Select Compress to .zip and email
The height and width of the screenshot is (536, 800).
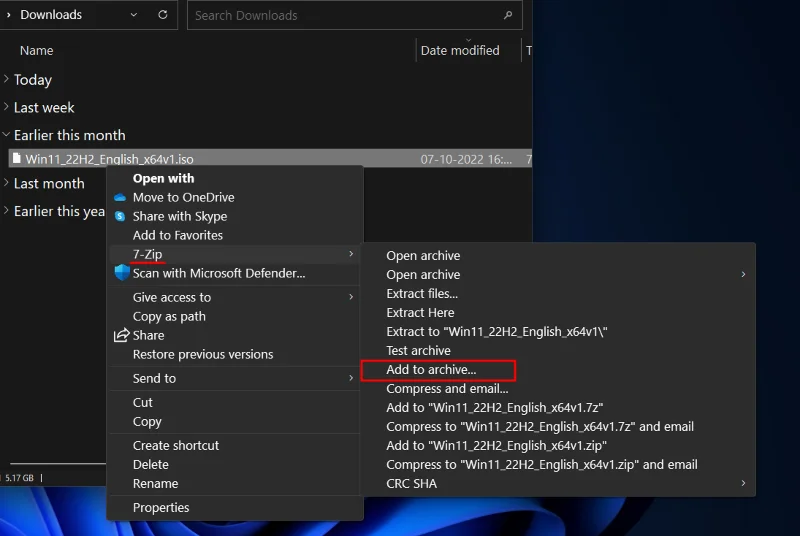tap(542, 465)
